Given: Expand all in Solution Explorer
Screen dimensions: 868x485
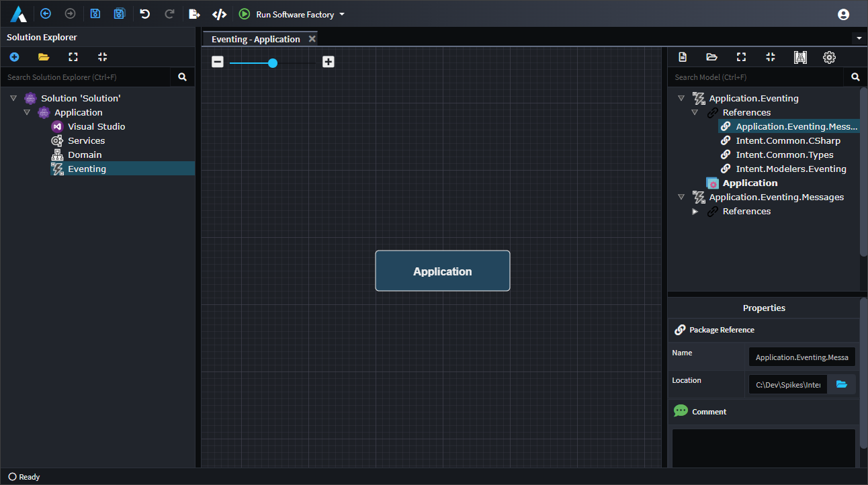Looking at the screenshot, I should pos(73,57).
